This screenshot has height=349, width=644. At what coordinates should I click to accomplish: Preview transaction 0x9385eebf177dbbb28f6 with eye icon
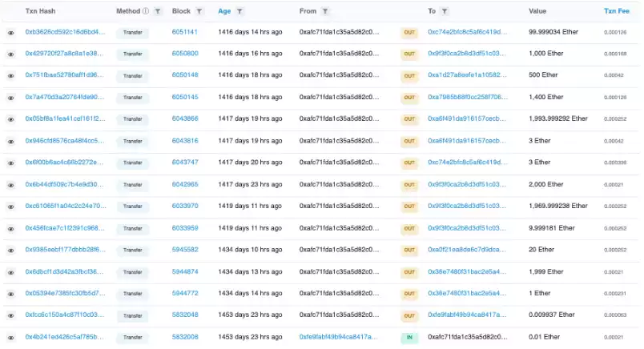[x=11, y=251]
